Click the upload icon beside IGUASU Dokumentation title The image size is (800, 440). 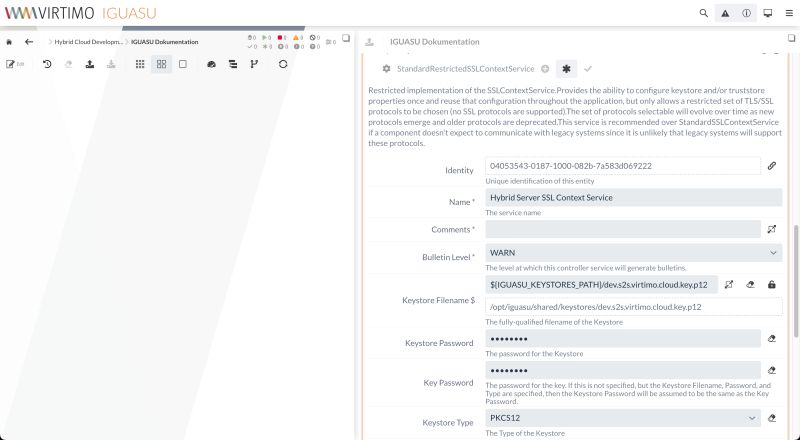tap(369, 42)
